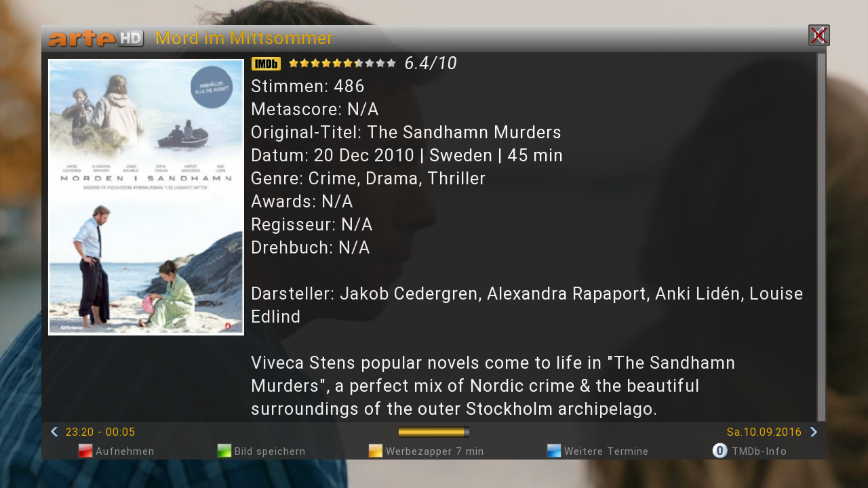This screenshot has width=868, height=488.
Task: Go to next event with right chevron
Action: click(x=814, y=432)
